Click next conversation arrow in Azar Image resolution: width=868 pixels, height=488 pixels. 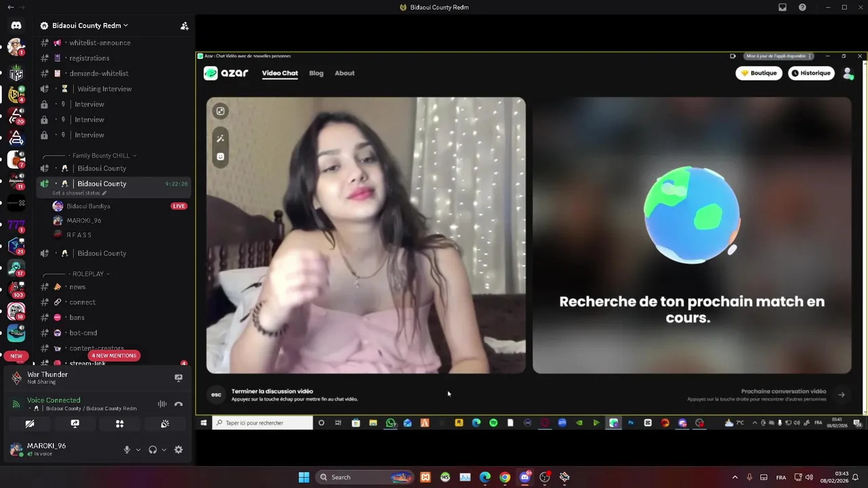[x=842, y=394]
